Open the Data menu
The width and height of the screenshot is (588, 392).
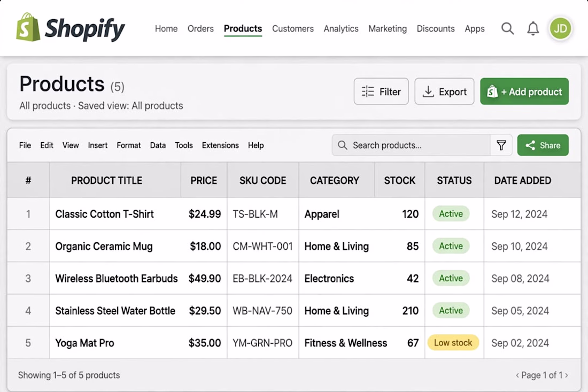pos(158,145)
